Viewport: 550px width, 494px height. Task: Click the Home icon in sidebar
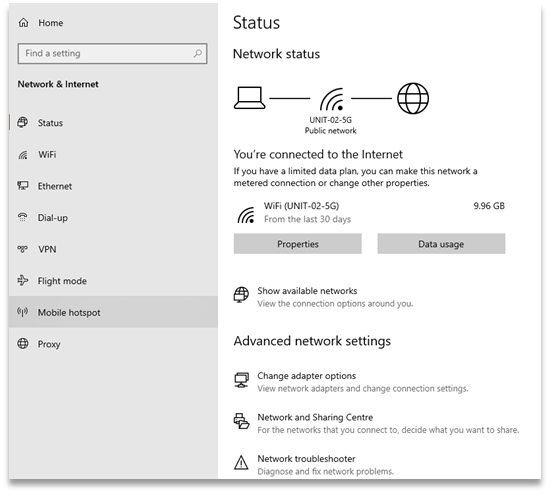pos(24,23)
